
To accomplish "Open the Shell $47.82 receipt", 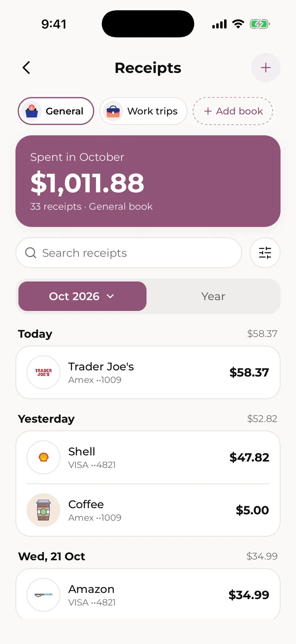I will click(x=148, y=457).
